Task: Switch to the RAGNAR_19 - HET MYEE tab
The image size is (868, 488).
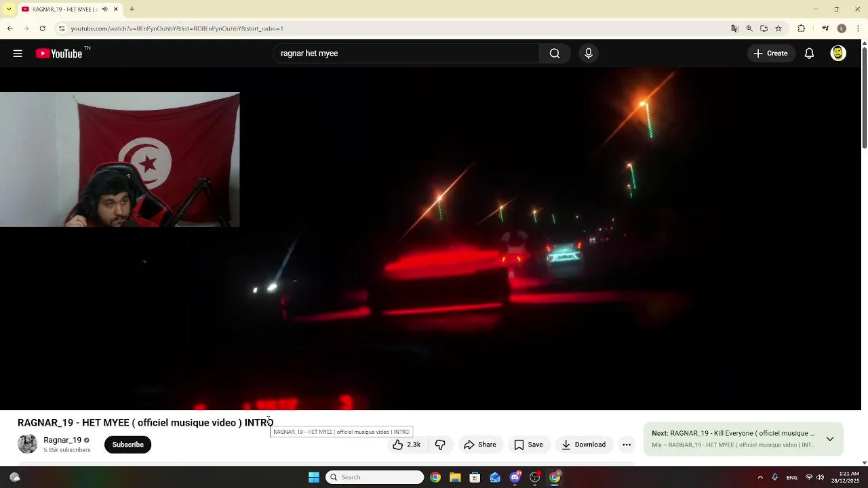Action: point(64,9)
